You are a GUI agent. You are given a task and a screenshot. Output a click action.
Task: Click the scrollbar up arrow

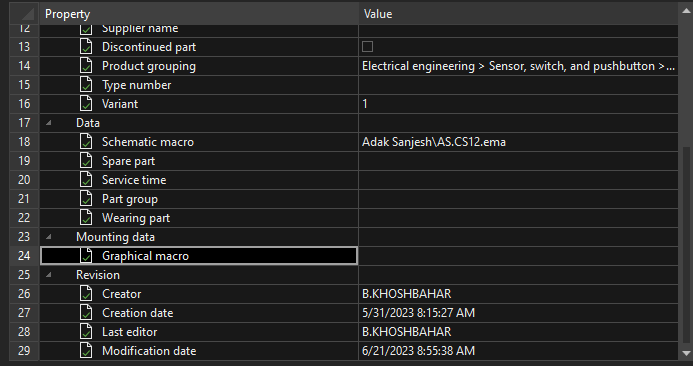pyautogui.click(x=686, y=11)
